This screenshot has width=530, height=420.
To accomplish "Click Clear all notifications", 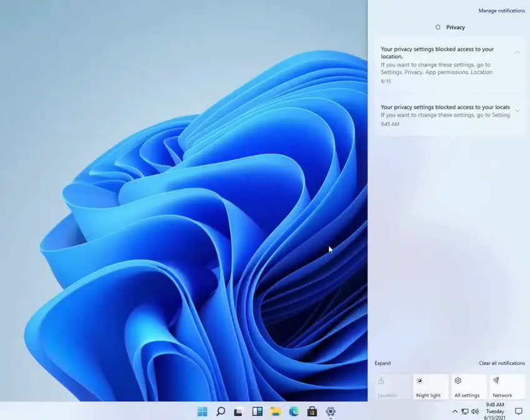I will [501, 363].
